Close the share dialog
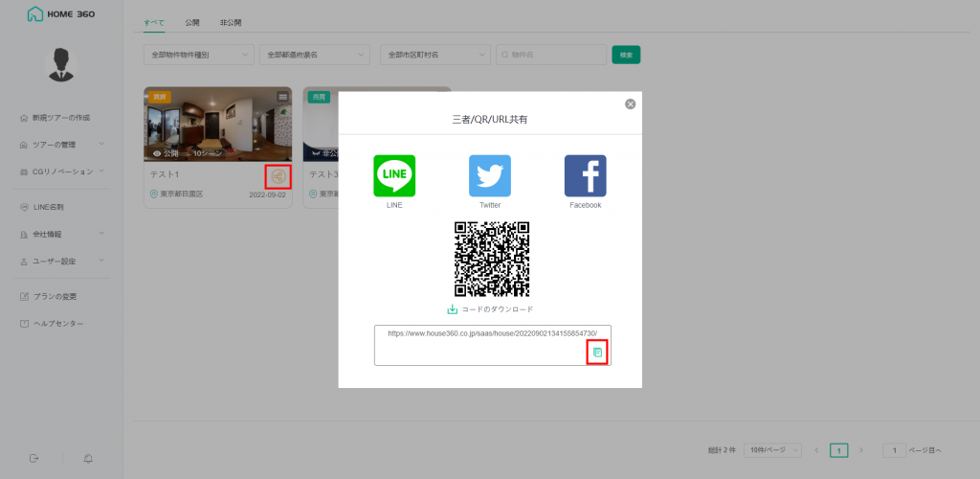This screenshot has width=980, height=479. coord(630,103)
